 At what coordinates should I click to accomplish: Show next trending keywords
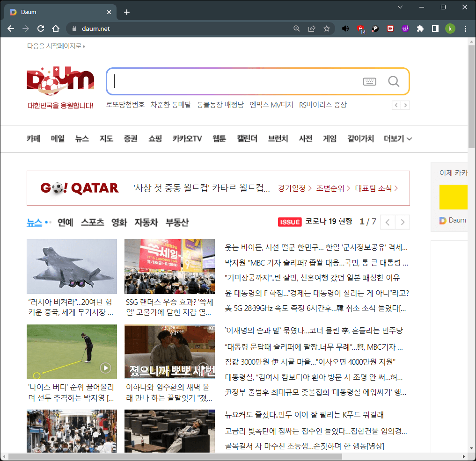(405, 105)
